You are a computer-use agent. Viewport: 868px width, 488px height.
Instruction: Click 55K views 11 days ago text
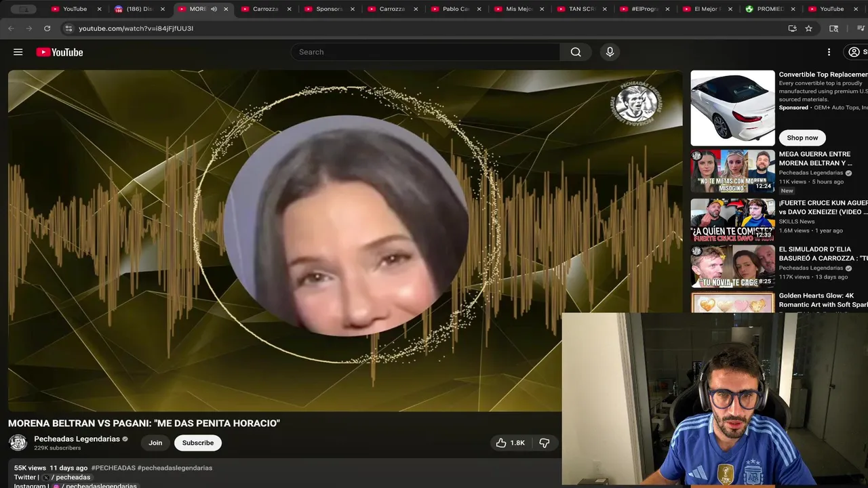[51, 468]
